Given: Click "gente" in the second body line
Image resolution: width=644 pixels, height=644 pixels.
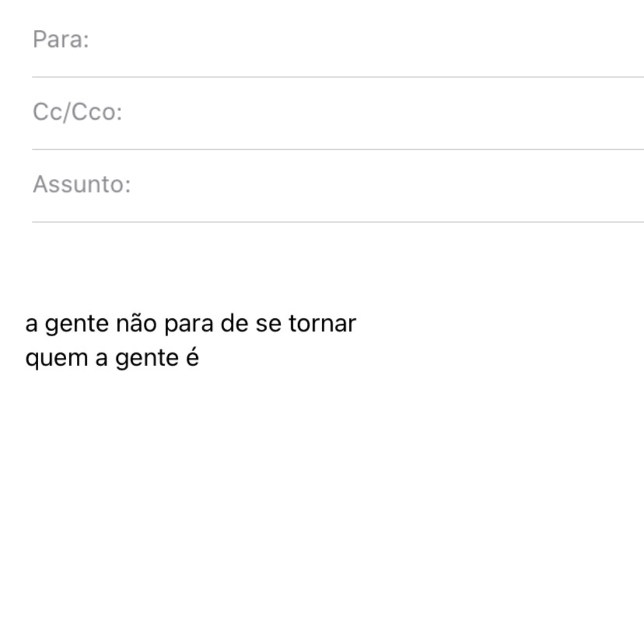Looking at the screenshot, I should [x=144, y=359].
